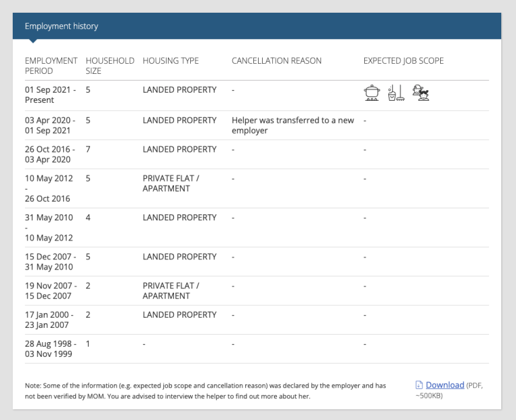This screenshot has height=420, width=516.
Task: Click the Household Size column header
Action: 110,66
